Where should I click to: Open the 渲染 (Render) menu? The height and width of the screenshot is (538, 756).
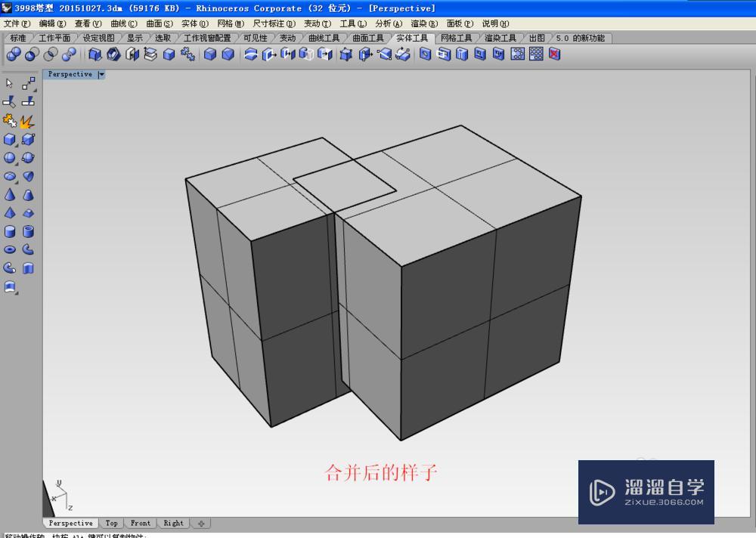(424, 23)
